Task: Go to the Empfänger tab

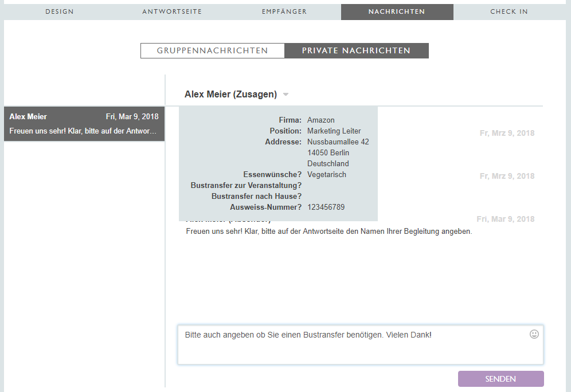Action: [284, 12]
